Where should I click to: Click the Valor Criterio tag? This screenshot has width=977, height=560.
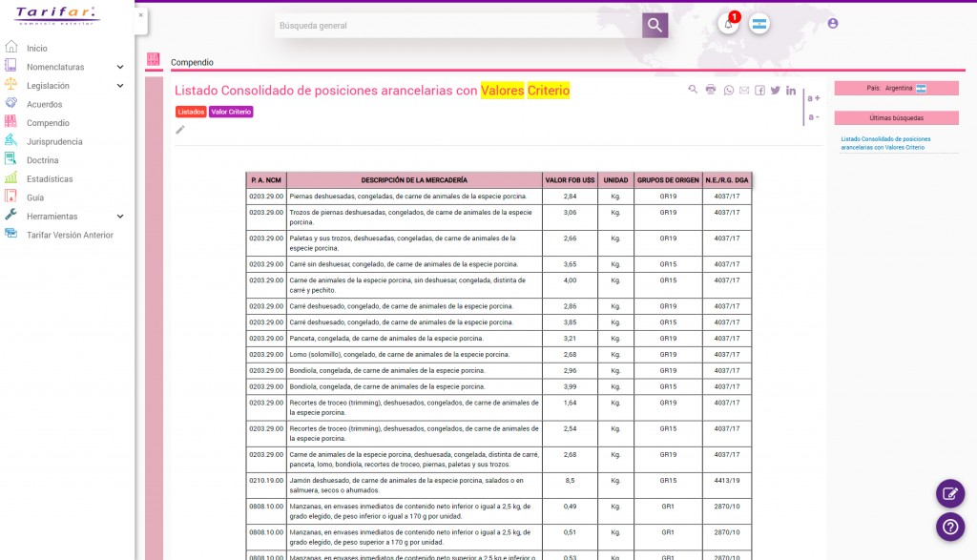point(231,112)
